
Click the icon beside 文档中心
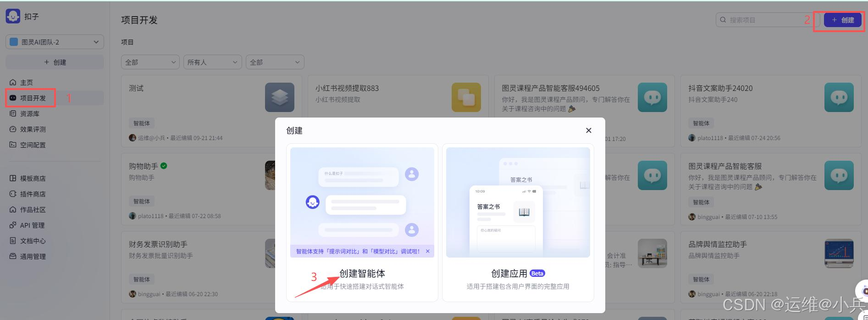(x=13, y=241)
